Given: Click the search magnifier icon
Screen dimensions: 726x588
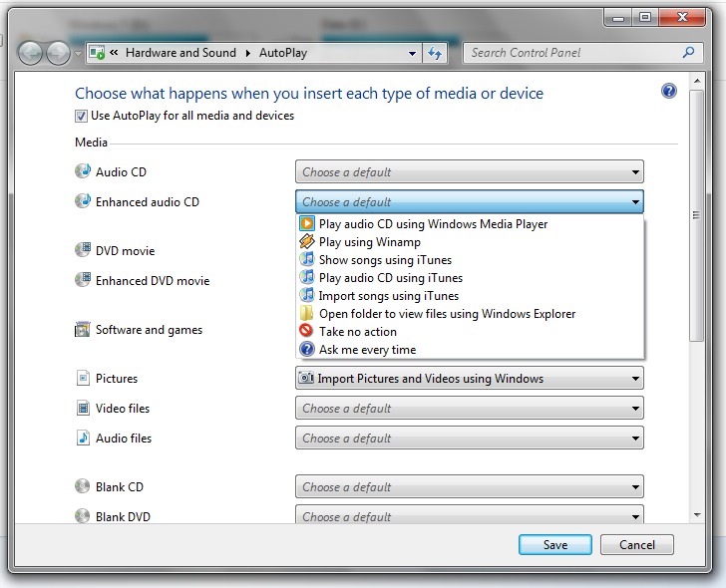Looking at the screenshot, I should click(x=688, y=52).
